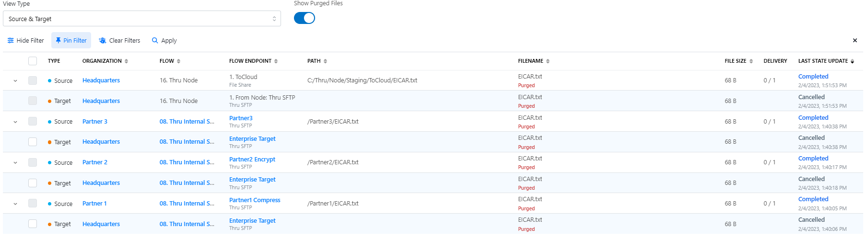Toggle Show Purged Files switch off
The width and height of the screenshot is (868, 240).
point(305,18)
